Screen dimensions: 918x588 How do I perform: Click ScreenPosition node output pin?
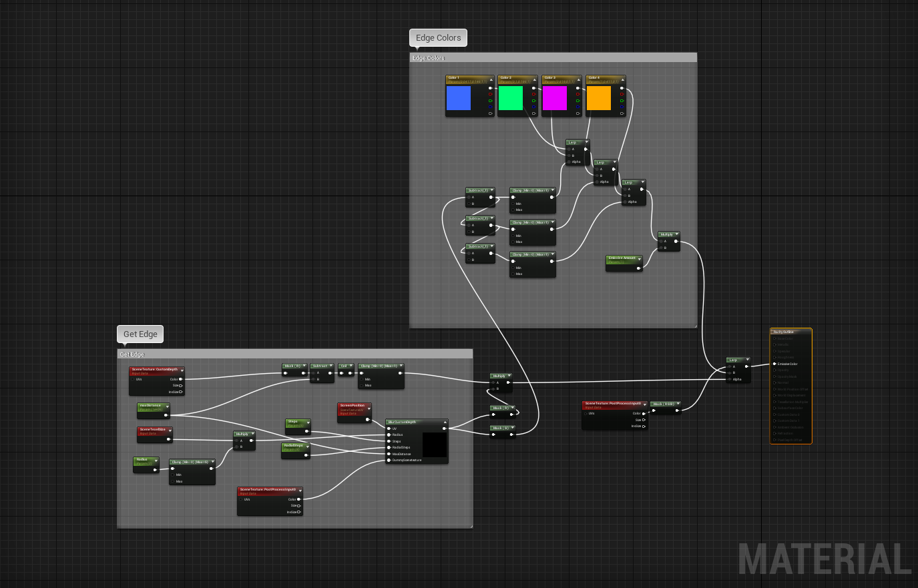367,419
